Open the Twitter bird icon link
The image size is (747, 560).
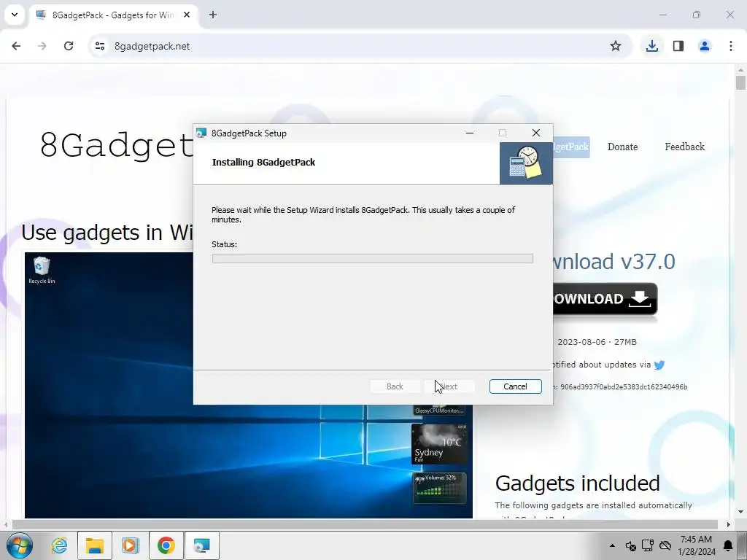659,365
